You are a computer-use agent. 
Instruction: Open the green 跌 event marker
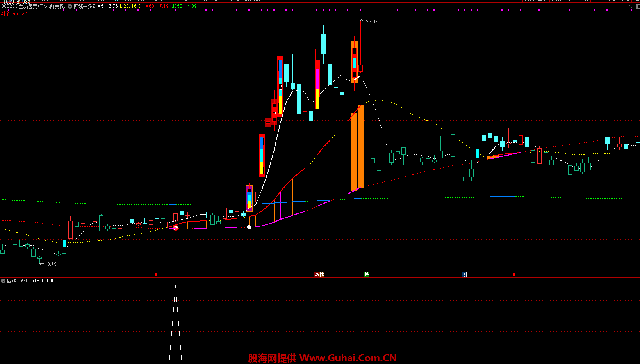click(367, 275)
